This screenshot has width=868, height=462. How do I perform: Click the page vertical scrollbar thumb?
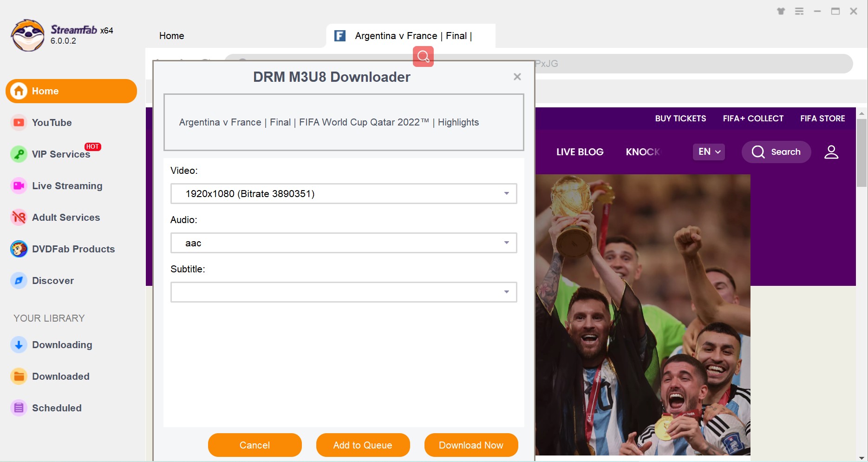[x=861, y=153]
